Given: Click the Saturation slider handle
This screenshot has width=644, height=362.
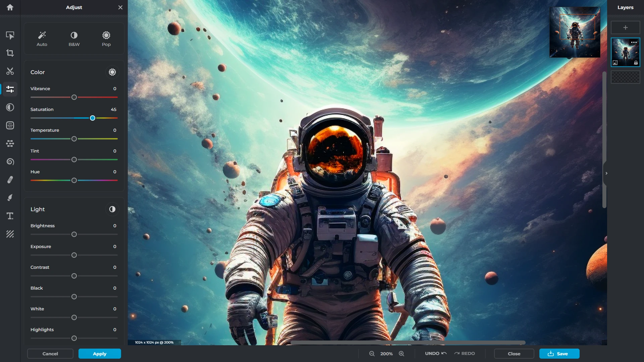Looking at the screenshot, I should 93,118.
